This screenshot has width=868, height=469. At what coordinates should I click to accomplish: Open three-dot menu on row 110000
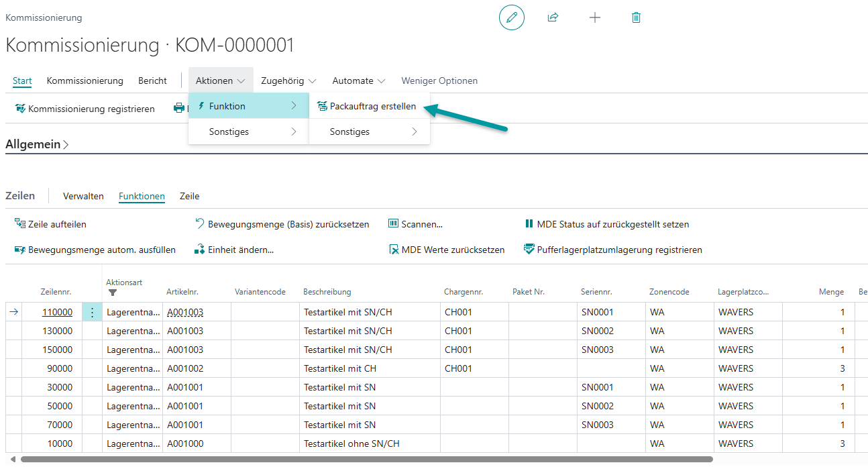(92, 312)
